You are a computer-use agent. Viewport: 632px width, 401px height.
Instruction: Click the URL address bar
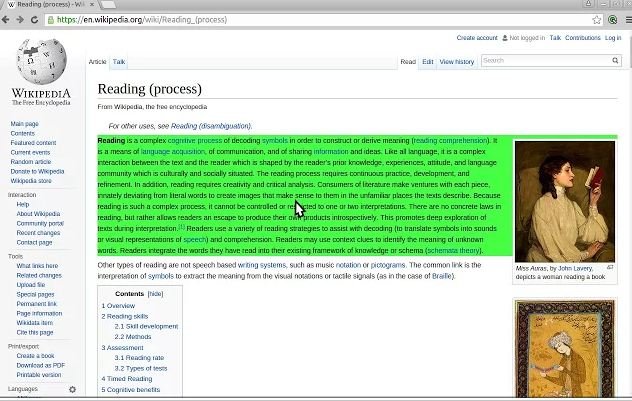(x=322, y=20)
